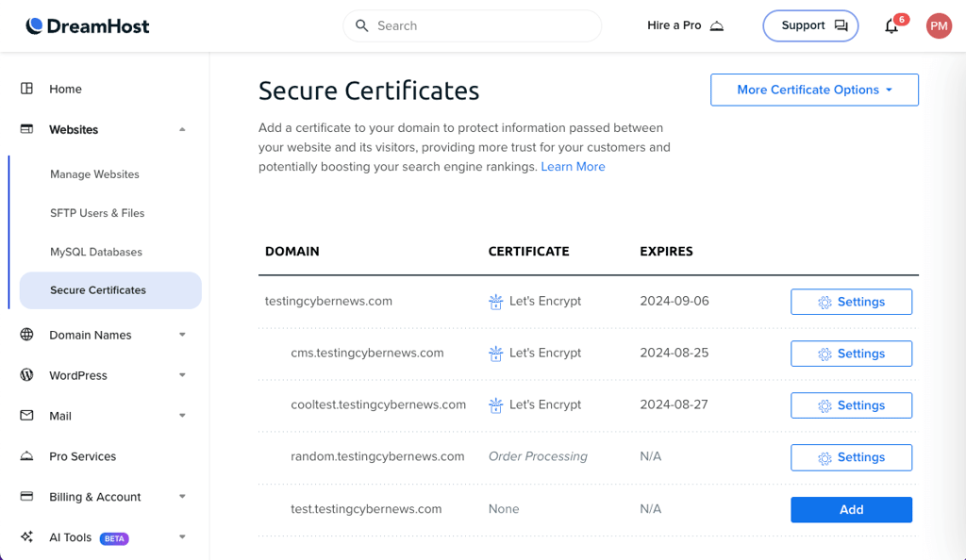
Task: Click the 2024-09-06 expiry date
Action: pos(674,301)
